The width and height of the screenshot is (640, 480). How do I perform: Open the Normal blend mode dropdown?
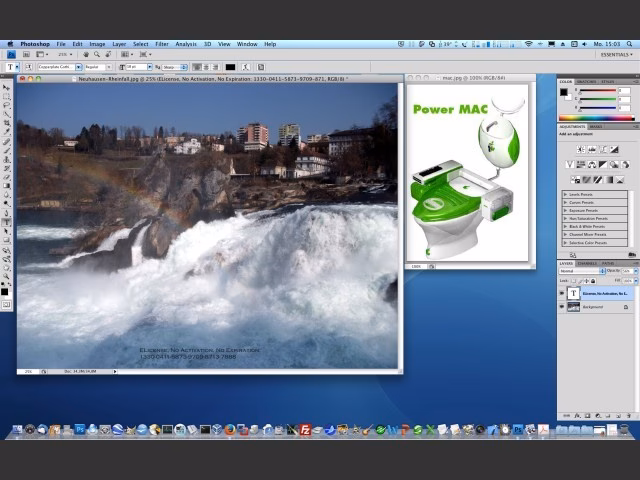click(x=582, y=271)
